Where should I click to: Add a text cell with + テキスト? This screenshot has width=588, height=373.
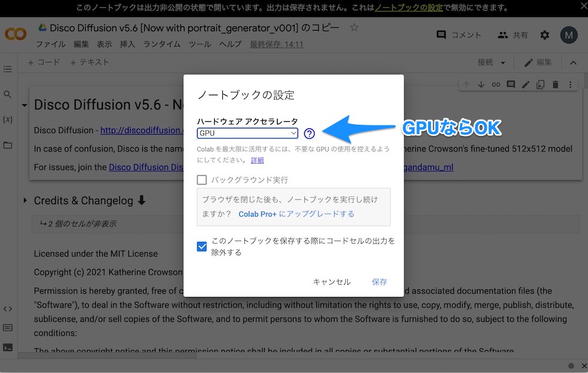point(89,62)
